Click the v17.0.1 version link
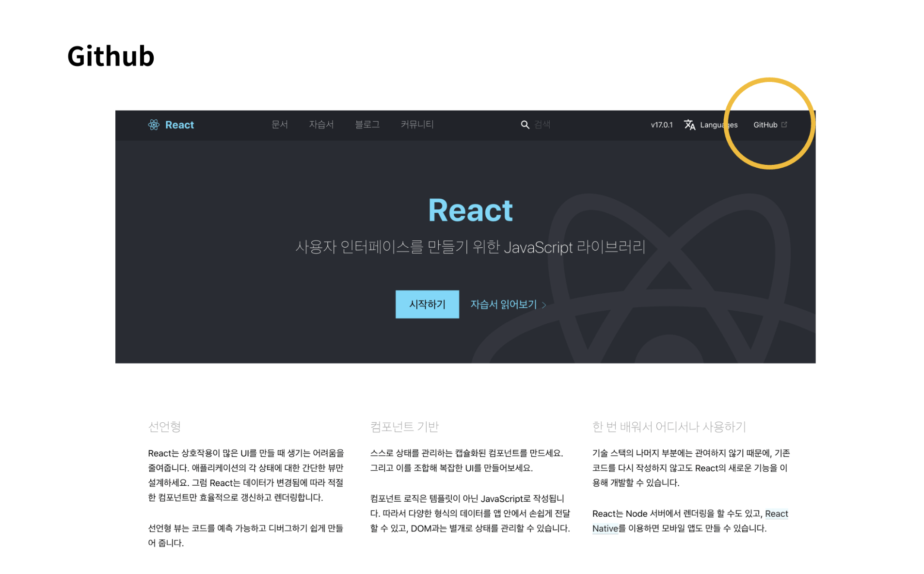924x574 pixels. (x=661, y=125)
